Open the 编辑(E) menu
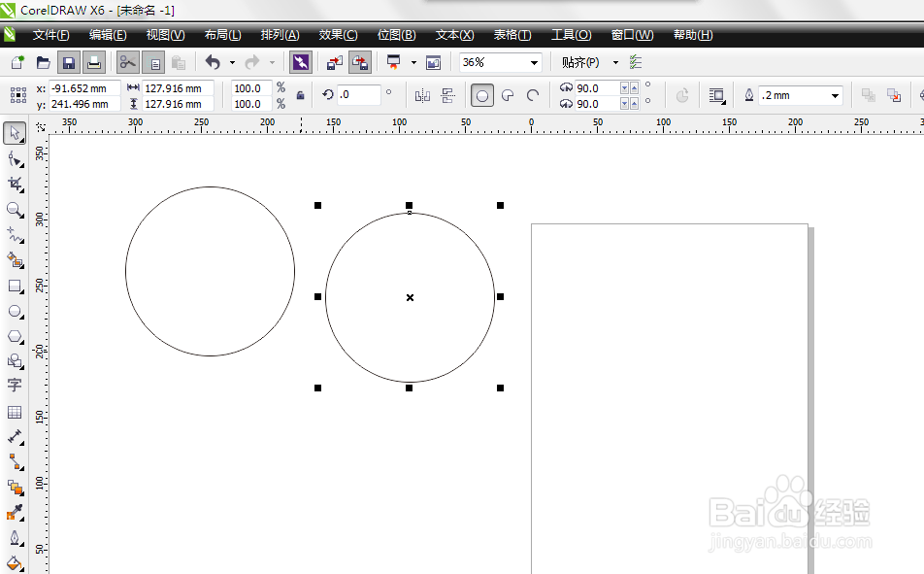 108,35
